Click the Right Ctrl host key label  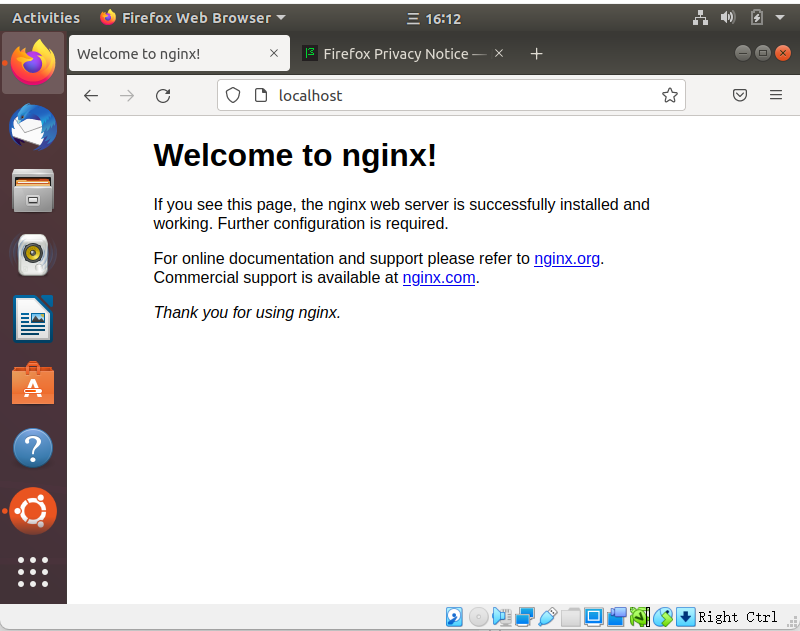(737, 617)
